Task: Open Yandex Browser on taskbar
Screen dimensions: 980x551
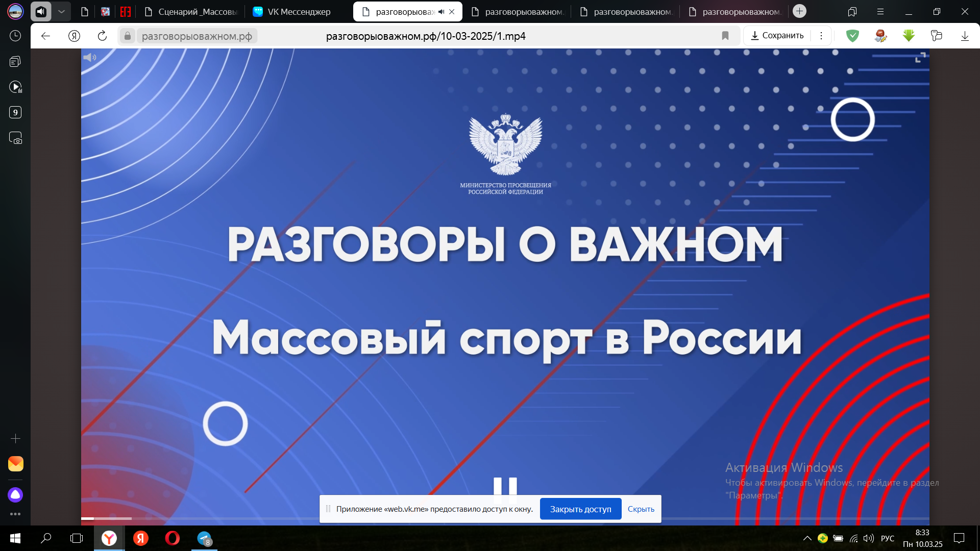Action: [x=109, y=538]
